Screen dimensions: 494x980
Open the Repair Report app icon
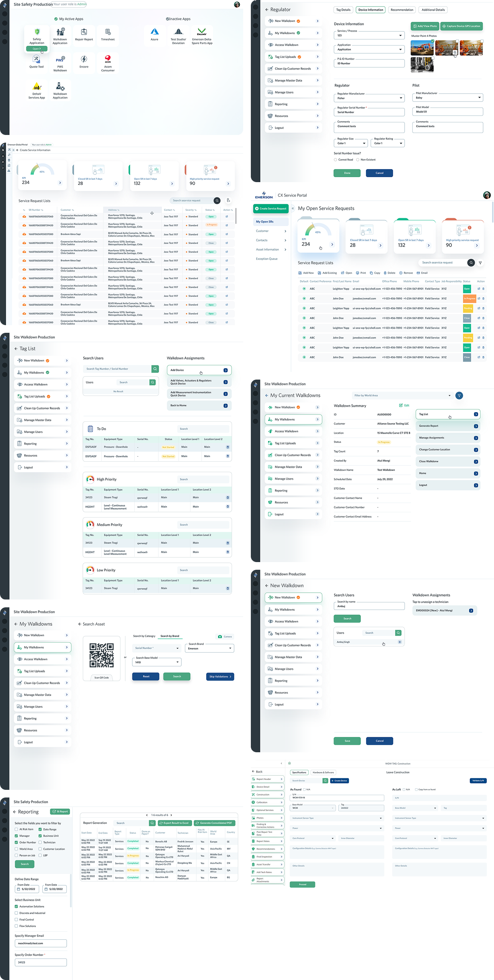click(84, 32)
